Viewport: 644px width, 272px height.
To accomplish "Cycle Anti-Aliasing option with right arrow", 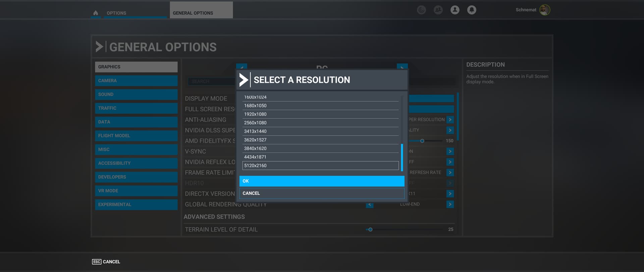I will (450, 120).
